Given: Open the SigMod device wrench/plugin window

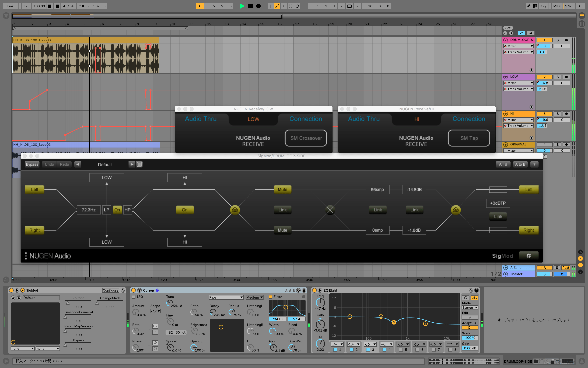Looking at the screenshot, I should pyautogui.click(x=23, y=290).
